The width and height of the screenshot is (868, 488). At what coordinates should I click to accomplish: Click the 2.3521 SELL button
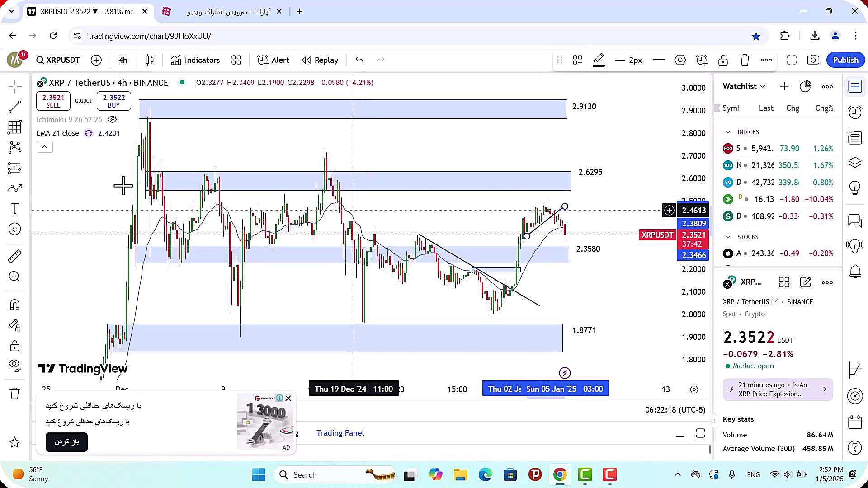(53, 101)
